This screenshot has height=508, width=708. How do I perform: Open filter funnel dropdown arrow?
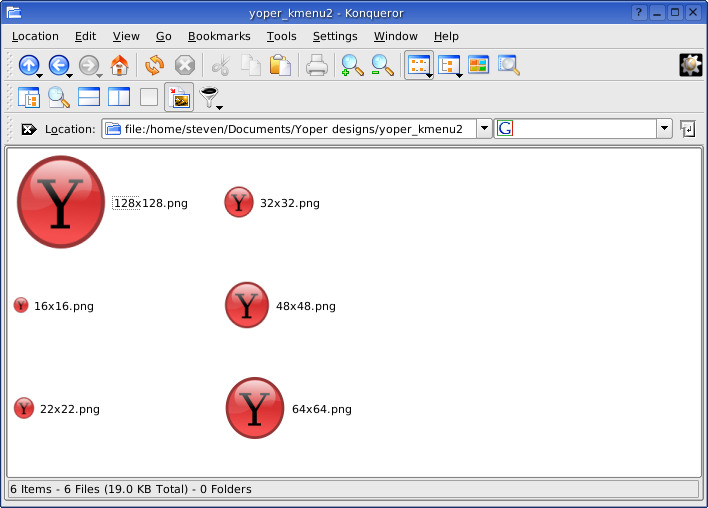pyautogui.click(x=219, y=107)
